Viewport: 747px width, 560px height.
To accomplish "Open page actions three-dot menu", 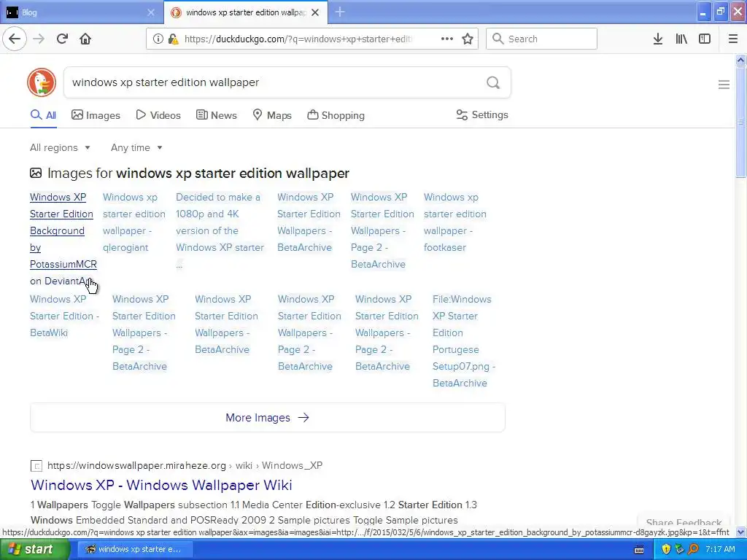I will pyautogui.click(x=447, y=39).
